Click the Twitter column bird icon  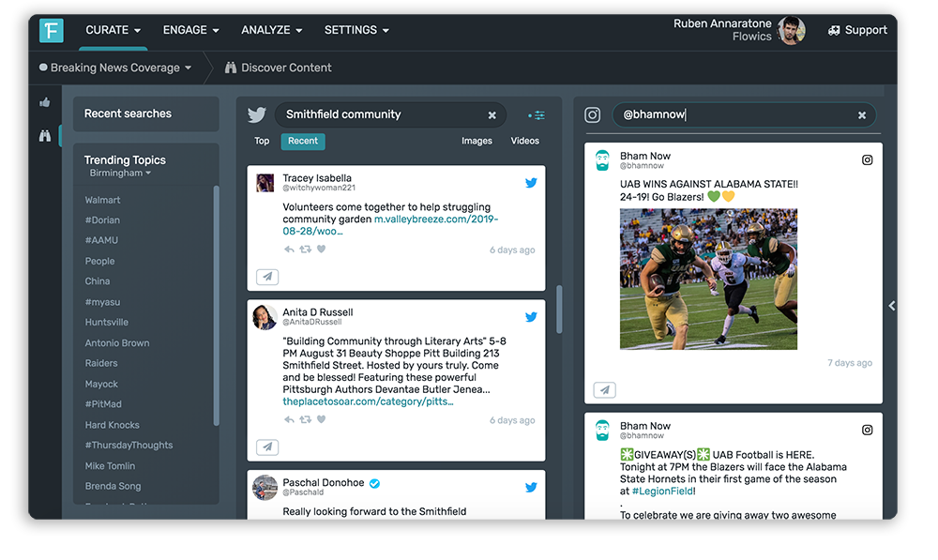(257, 114)
